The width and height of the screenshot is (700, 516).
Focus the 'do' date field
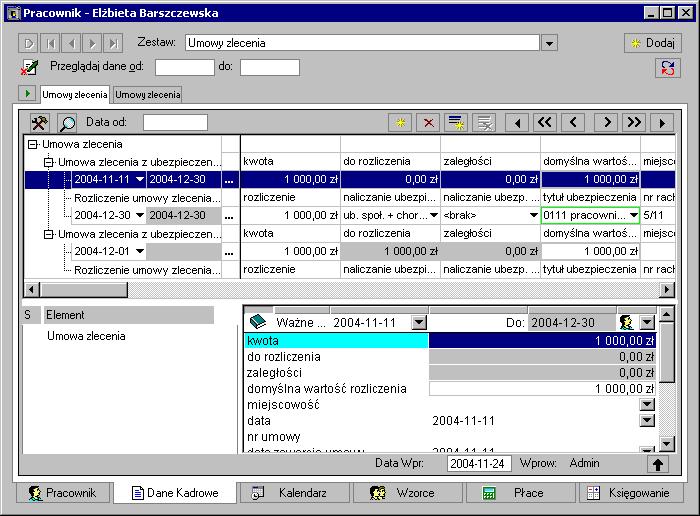click(270, 67)
